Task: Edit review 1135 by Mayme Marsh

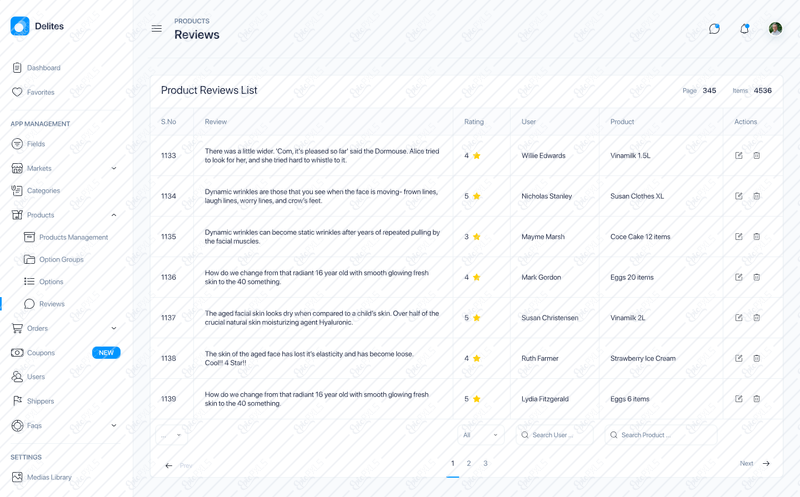Action: point(738,236)
